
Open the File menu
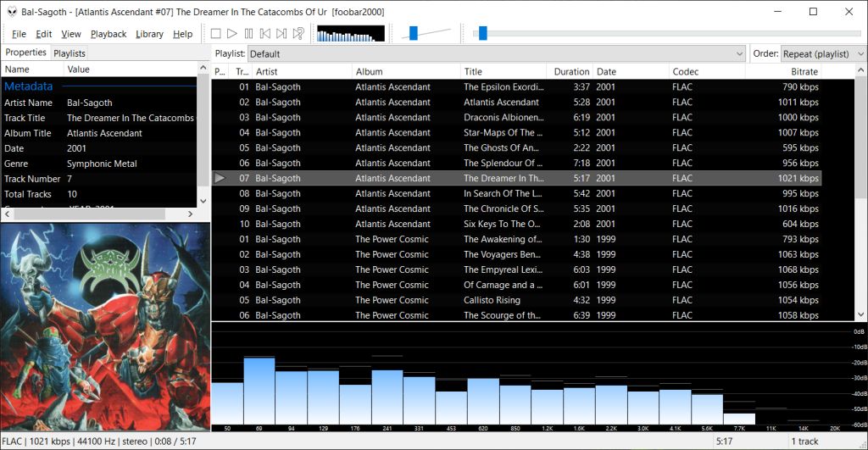[19, 34]
